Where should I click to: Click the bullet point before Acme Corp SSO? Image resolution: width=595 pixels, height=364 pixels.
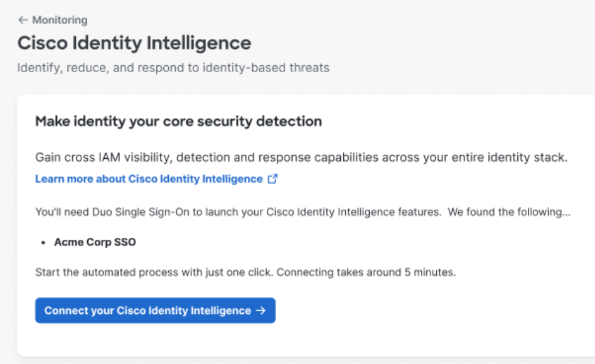coord(43,243)
